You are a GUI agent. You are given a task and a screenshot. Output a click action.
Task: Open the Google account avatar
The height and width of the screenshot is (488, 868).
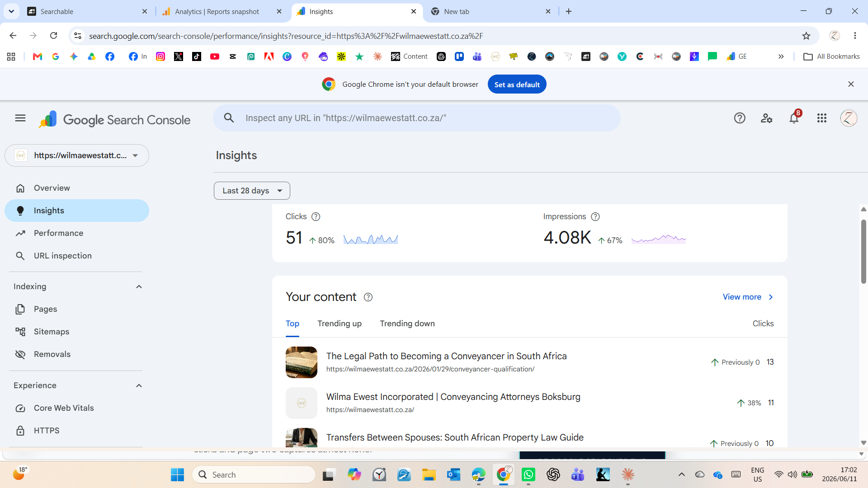click(x=849, y=118)
